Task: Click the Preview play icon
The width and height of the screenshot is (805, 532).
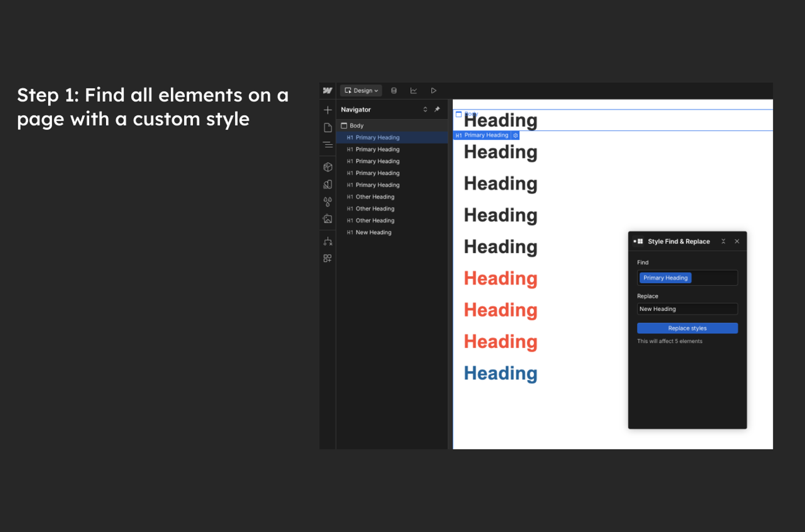Action: click(434, 91)
